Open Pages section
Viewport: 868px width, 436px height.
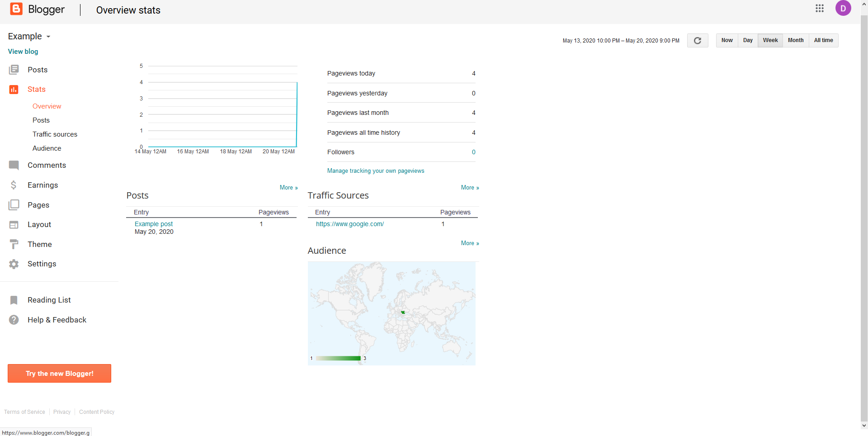[38, 205]
